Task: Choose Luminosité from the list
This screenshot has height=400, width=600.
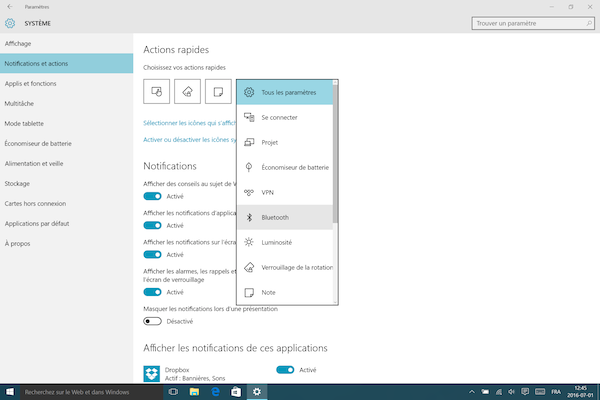Action: coord(285,242)
